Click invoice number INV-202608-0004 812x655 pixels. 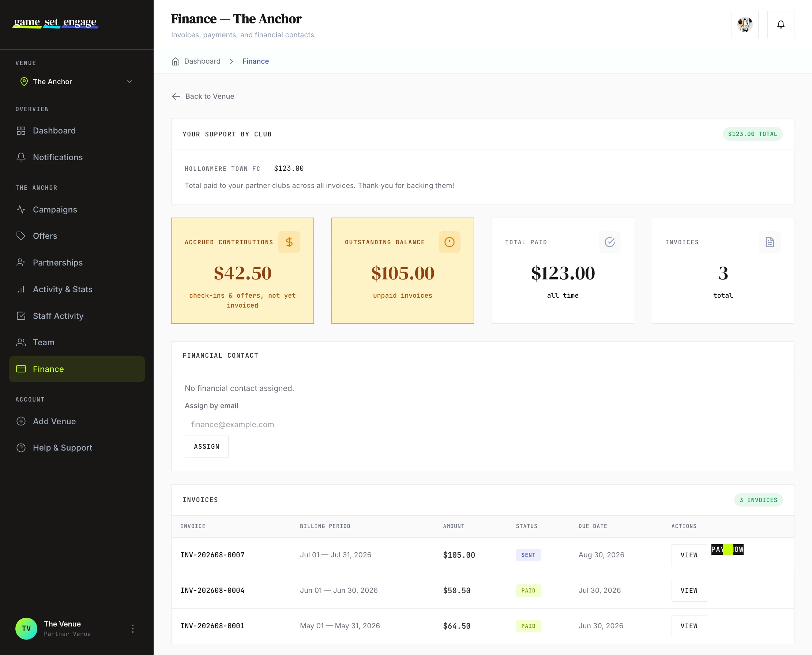pyautogui.click(x=213, y=591)
